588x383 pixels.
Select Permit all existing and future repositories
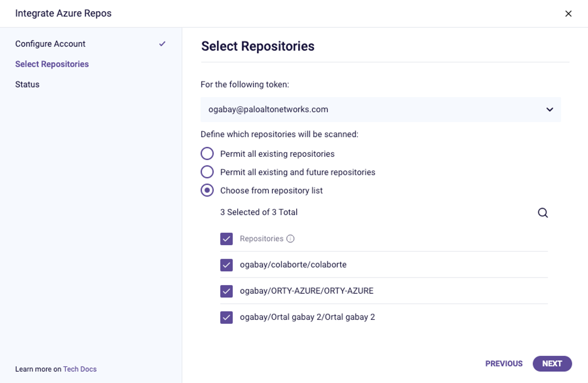tap(207, 172)
